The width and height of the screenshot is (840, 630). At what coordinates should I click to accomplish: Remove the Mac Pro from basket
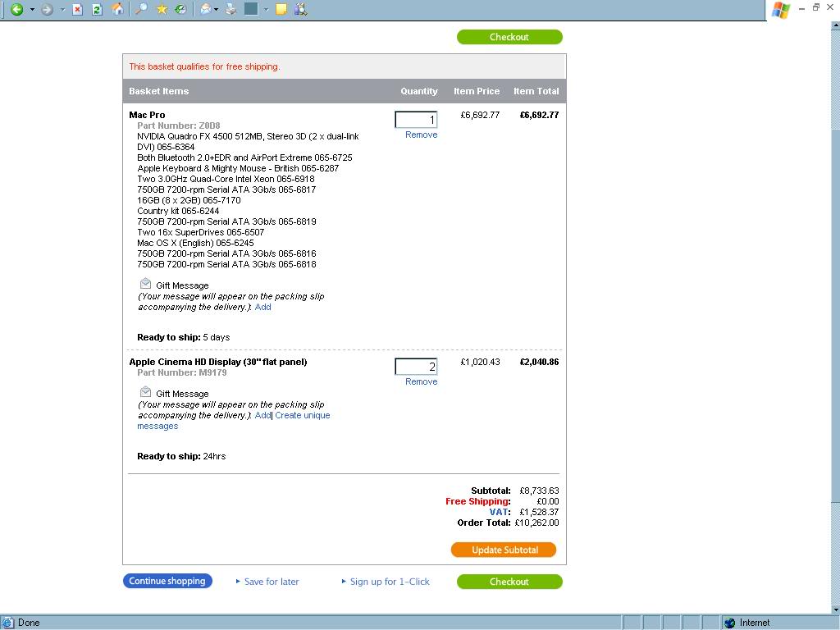421,135
